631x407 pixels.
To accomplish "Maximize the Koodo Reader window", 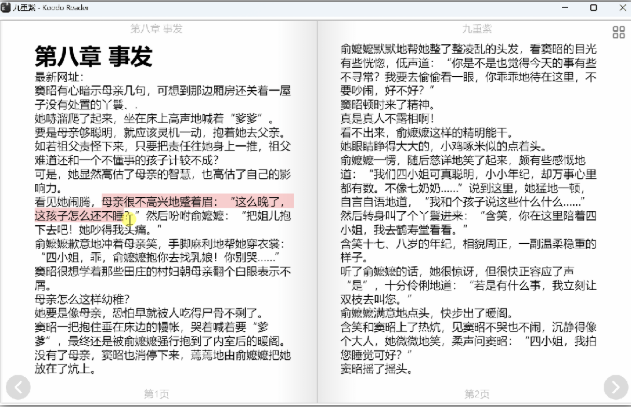I will click(x=593, y=7).
